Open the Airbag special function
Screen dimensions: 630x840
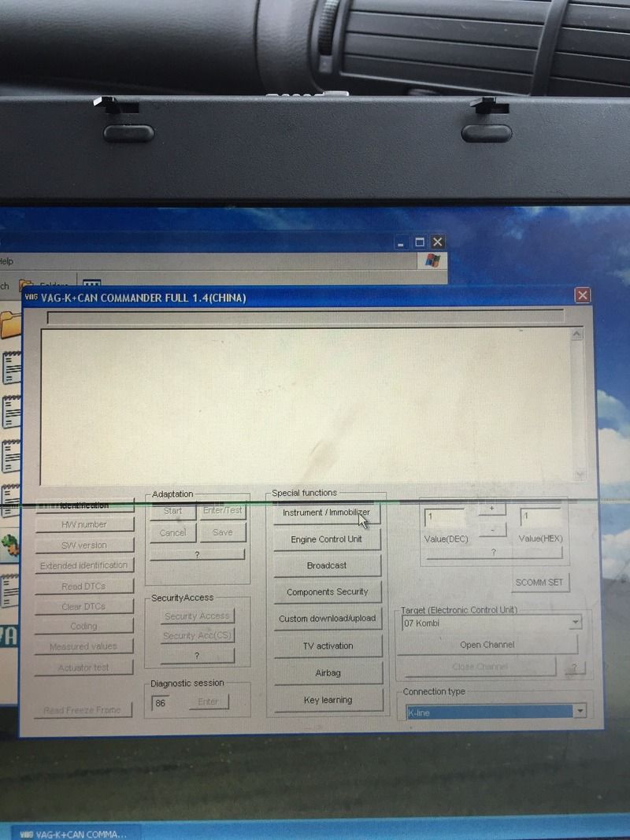pos(328,673)
